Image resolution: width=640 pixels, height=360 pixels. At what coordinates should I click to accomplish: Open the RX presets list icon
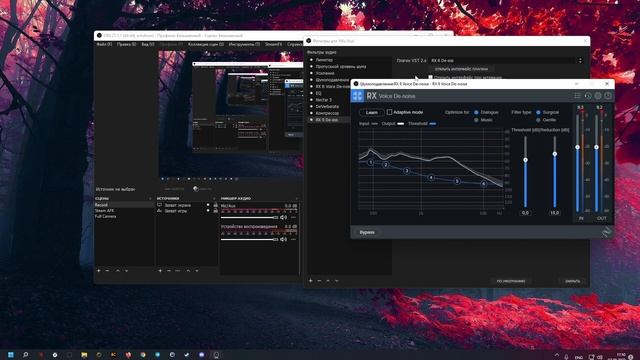(578, 96)
